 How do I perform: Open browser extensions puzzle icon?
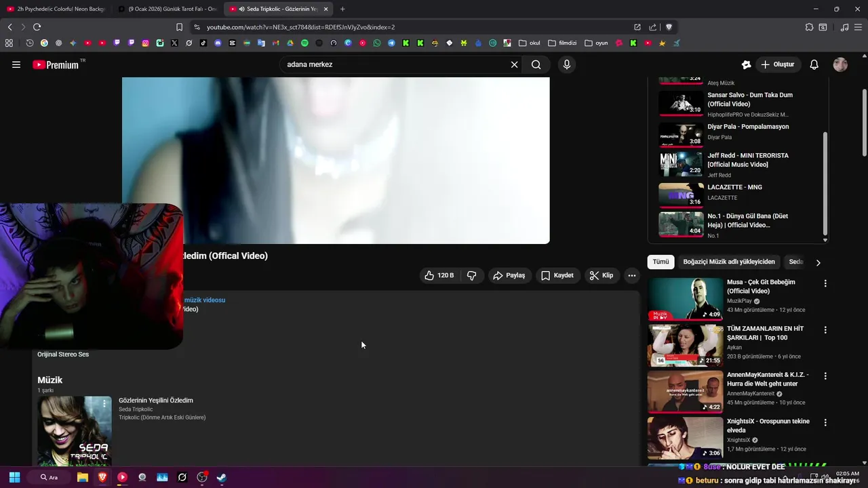point(809,27)
